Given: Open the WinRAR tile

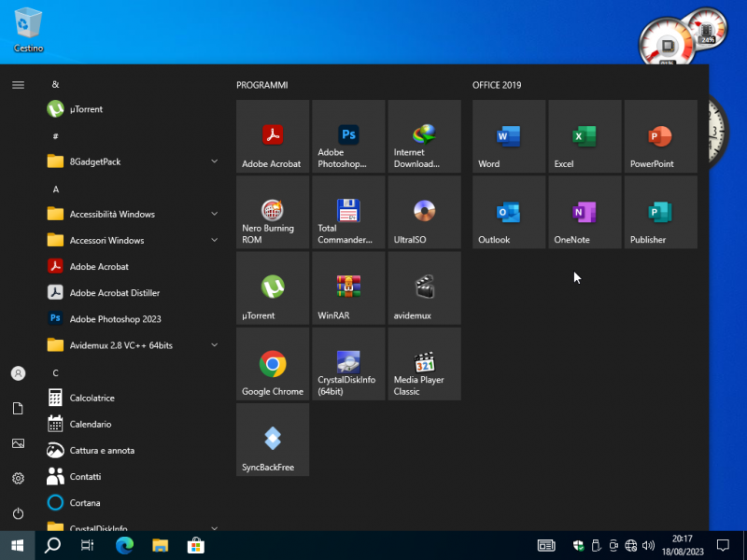Looking at the screenshot, I should click(348, 288).
